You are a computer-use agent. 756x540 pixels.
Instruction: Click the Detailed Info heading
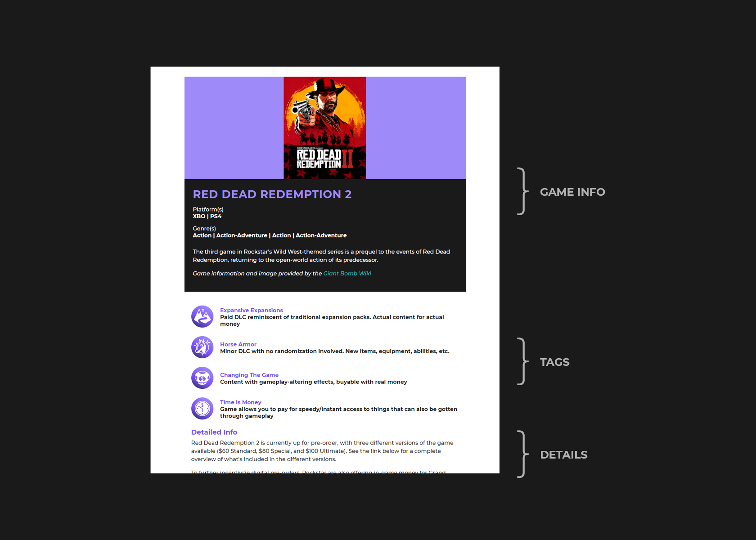[214, 432]
